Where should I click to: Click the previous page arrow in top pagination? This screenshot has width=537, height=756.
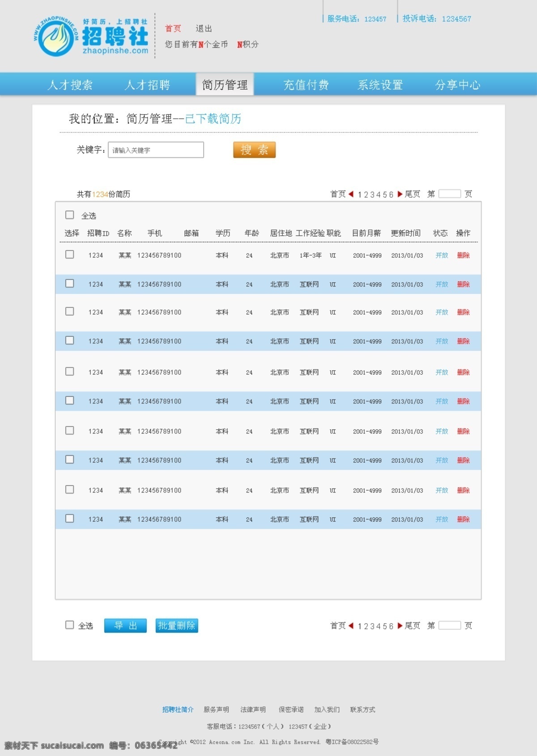pos(351,194)
